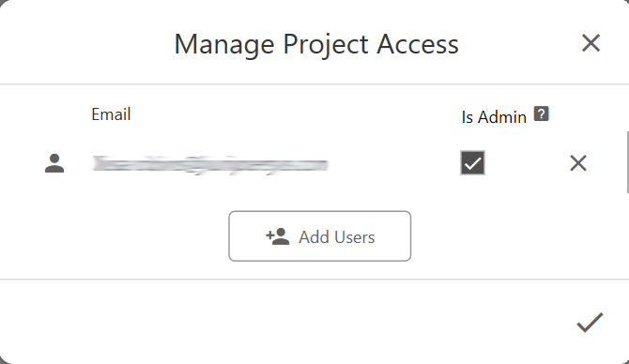Close the Manage Project Access dialog

pos(591,43)
